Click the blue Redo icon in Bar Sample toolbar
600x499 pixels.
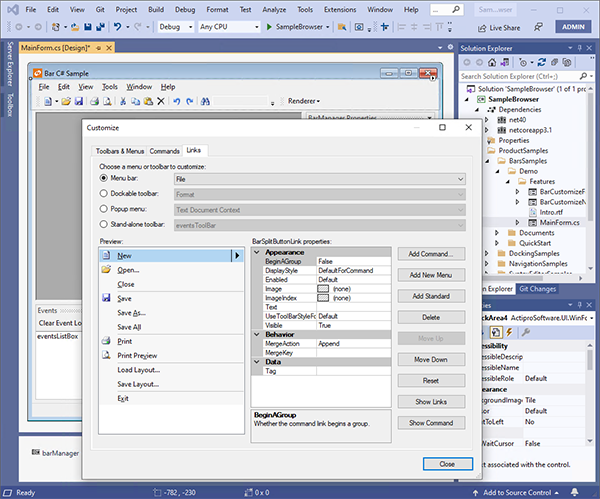189,101
